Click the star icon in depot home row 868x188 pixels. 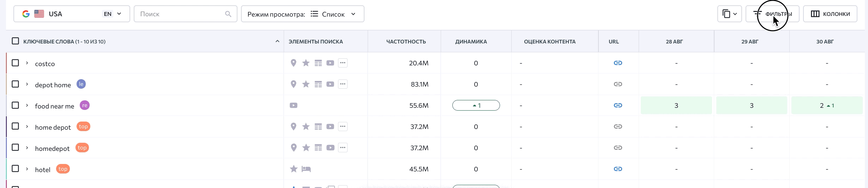click(x=306, y=84)
